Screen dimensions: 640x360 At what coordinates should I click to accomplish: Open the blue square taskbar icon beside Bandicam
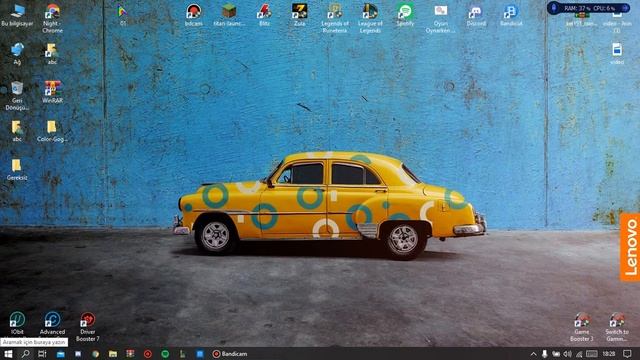(x=200, y=354)
